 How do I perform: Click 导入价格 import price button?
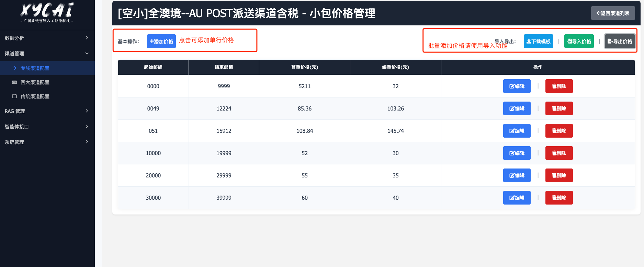[x=579, y=41]
